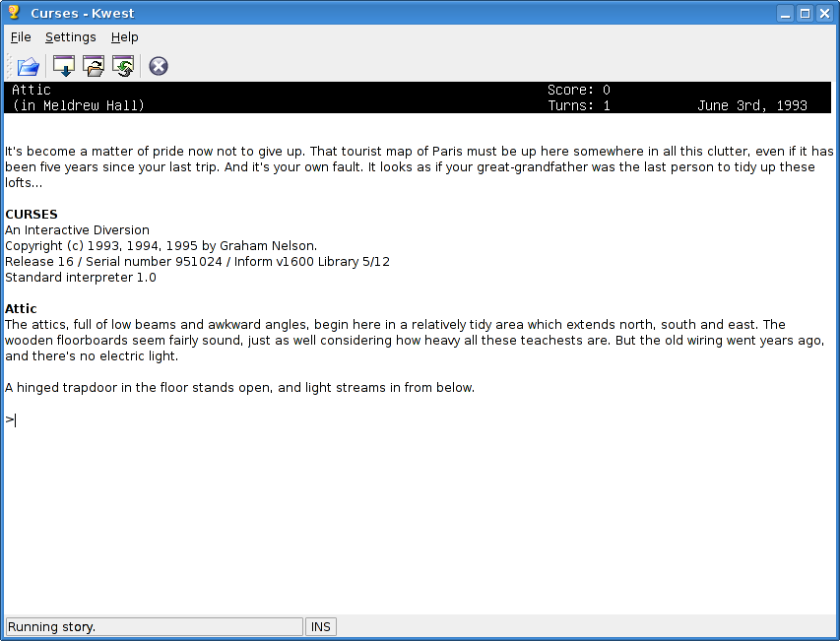Grab the toolbar drag handle
This screenshot has height=641, width=840.
coord(9,66)
